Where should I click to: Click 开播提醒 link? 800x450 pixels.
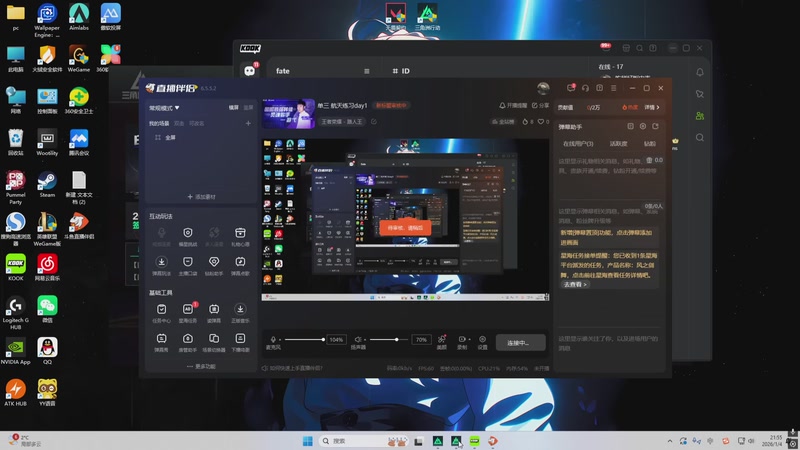[x=513, y=105]
